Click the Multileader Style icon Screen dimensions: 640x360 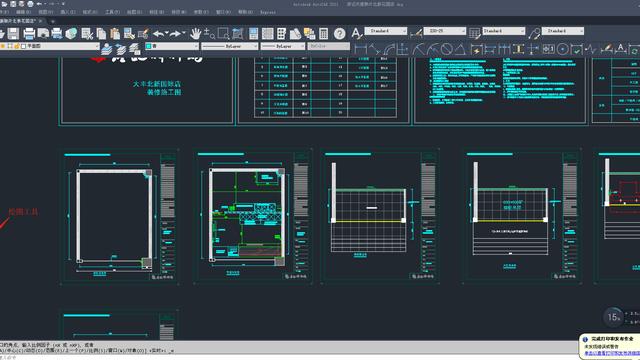pyautogui.click(x=534, y=33)
